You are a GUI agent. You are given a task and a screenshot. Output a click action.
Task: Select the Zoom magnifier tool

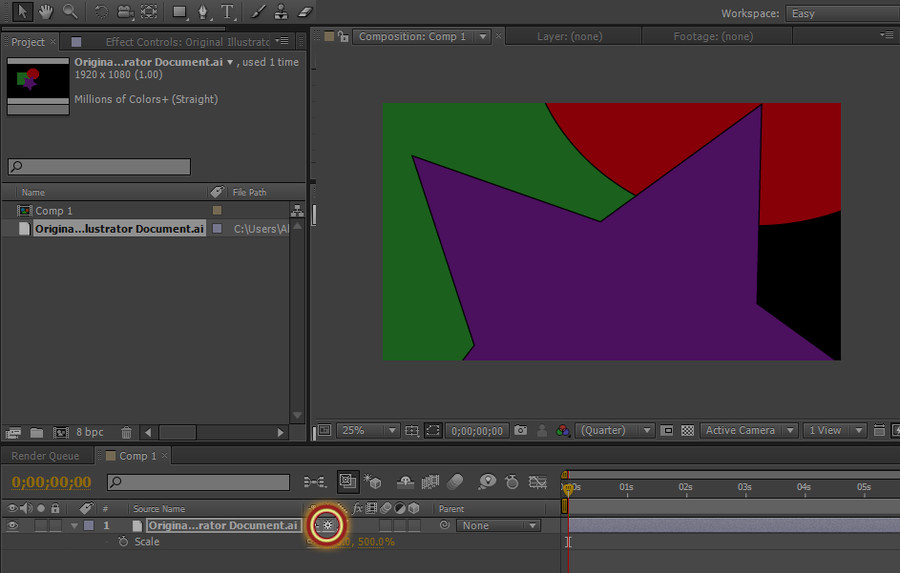[x=70, y=12]
